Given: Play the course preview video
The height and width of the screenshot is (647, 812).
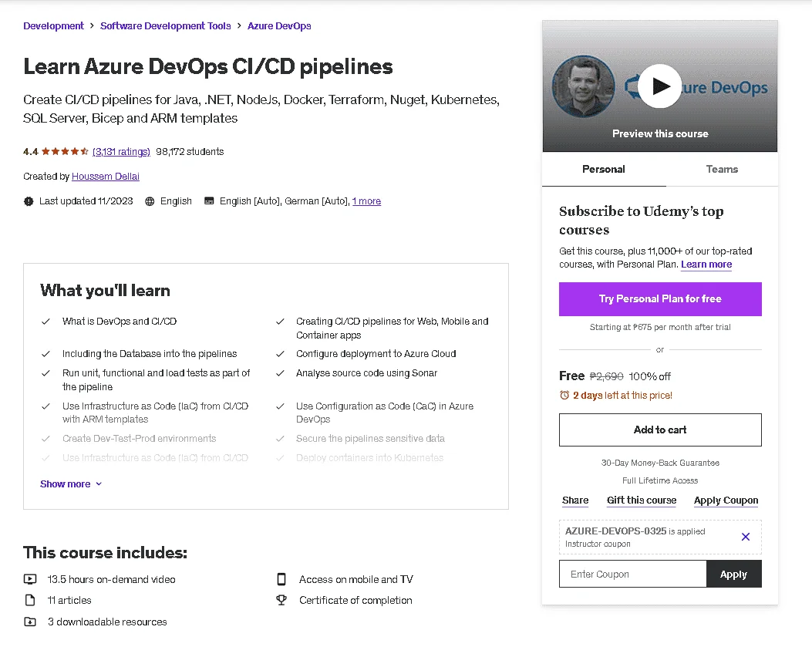Looking at the screenshot, I should (x=660, y=86).
